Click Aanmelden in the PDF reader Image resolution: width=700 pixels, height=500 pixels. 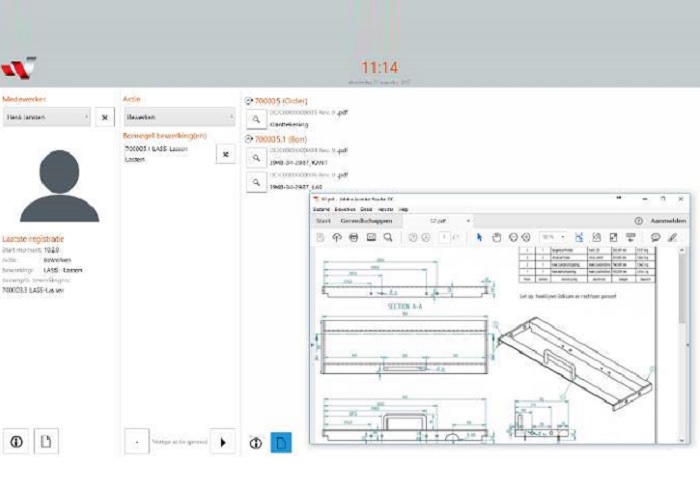point(667,219)
